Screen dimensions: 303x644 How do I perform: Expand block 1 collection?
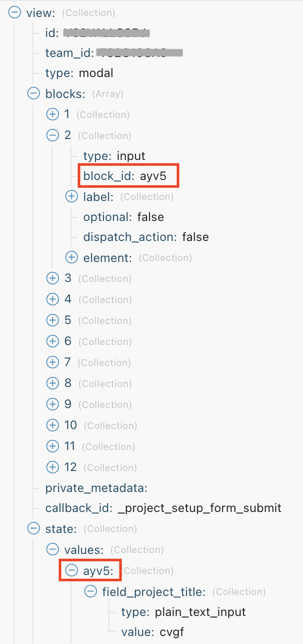tap(52, 114)
